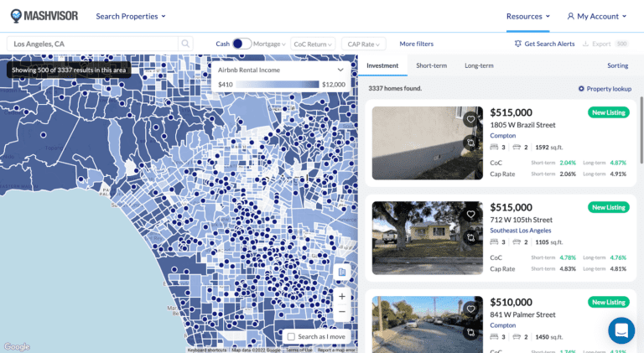The height and width of the screenshot is (353, 644).
Task: Open the map layers icon
Action: [341, 273]
